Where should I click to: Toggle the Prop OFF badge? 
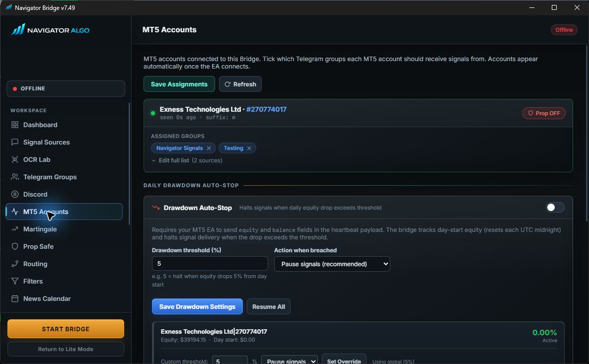click(543, 113)
